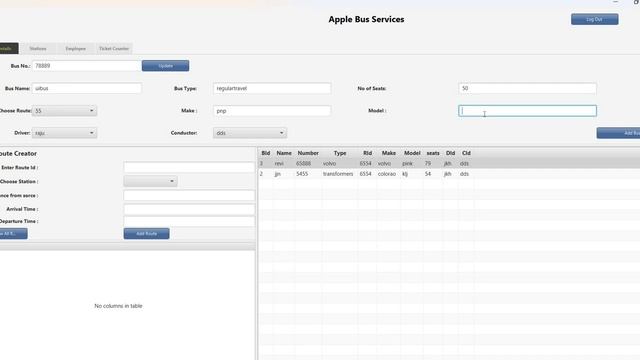Click the blue Add button below the Model field

click(618, 133)
